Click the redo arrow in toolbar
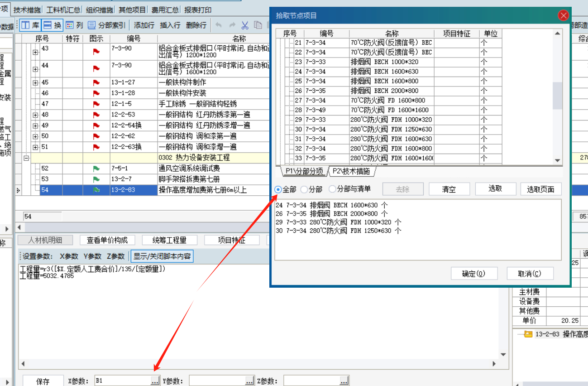 click(x=232, y=25)
